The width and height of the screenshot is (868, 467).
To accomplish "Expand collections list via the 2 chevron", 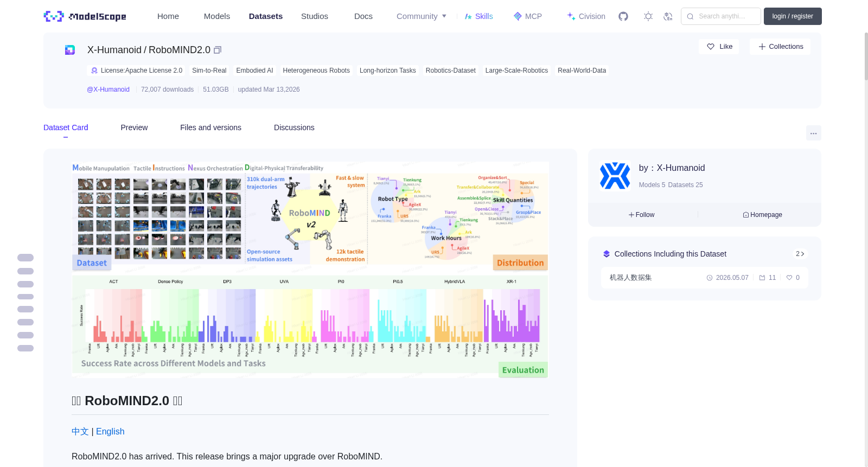I will 800,254.
